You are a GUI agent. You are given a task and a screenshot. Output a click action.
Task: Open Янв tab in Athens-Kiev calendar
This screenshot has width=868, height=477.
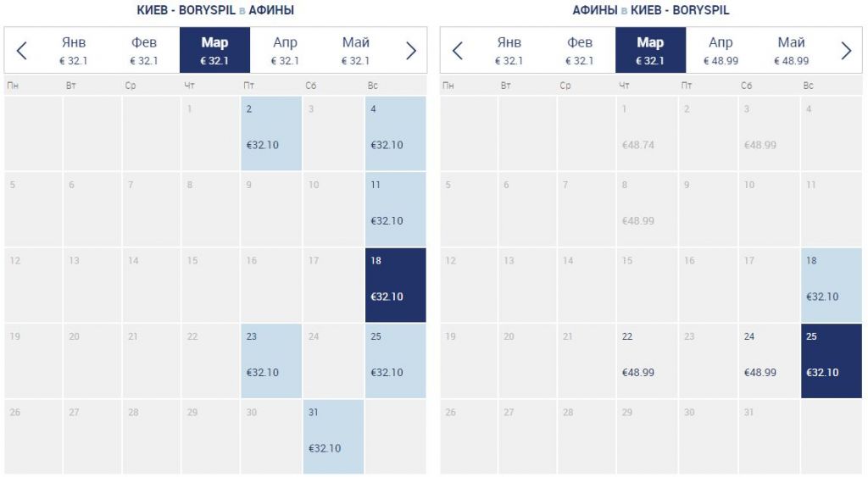(x=509, y=51)
